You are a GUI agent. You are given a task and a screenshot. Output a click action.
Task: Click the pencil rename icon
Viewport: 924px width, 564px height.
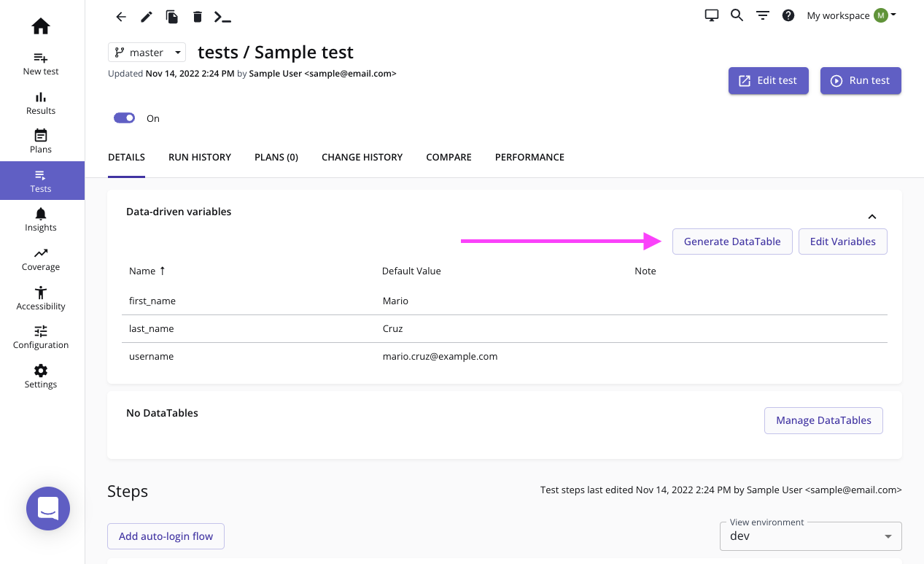pos(147,17)
